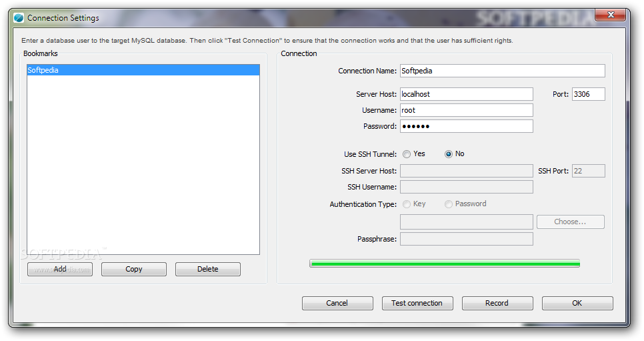644x341 pixels.
Task: Click the Copy bookmark button
Action: pos(134,269)
